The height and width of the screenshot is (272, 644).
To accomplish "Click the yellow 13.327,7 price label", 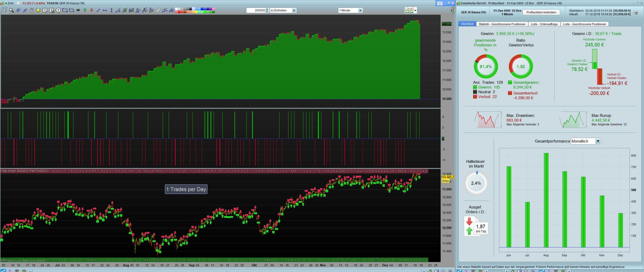I will coord(448,177).
